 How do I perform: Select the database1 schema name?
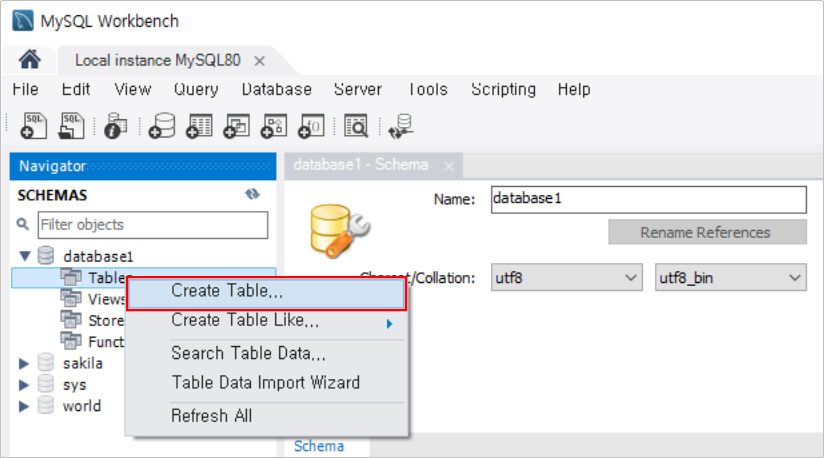(98, 256)
